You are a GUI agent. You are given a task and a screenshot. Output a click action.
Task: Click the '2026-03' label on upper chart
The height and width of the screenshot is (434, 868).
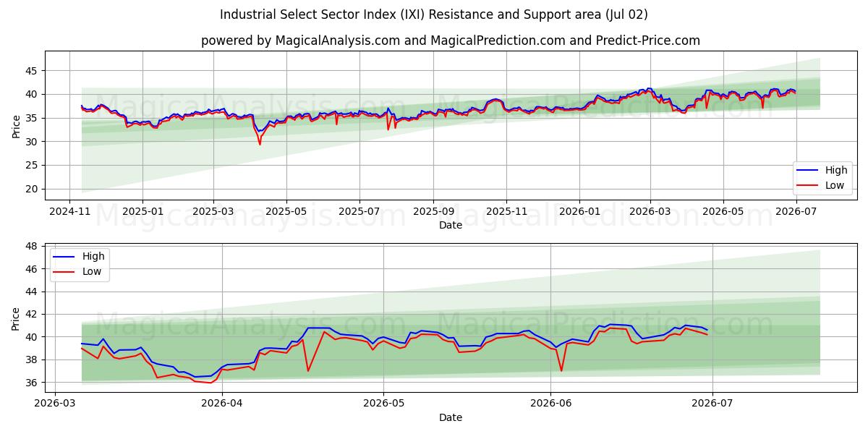[x=650, y=211]
